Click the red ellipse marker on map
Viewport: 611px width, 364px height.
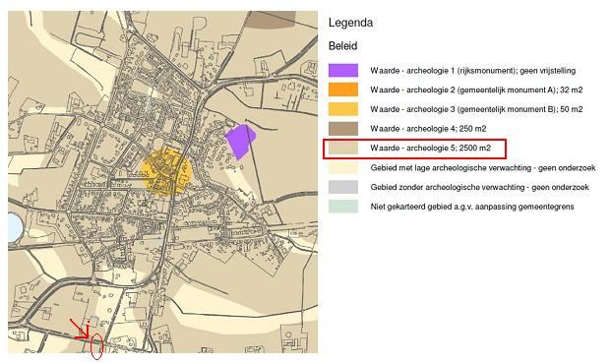(x=96, y=346)
